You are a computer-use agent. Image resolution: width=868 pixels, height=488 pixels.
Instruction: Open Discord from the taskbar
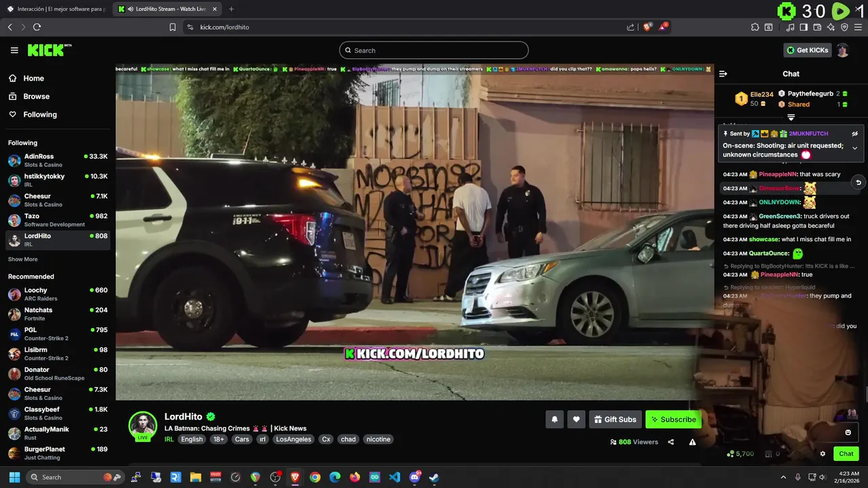414,477
